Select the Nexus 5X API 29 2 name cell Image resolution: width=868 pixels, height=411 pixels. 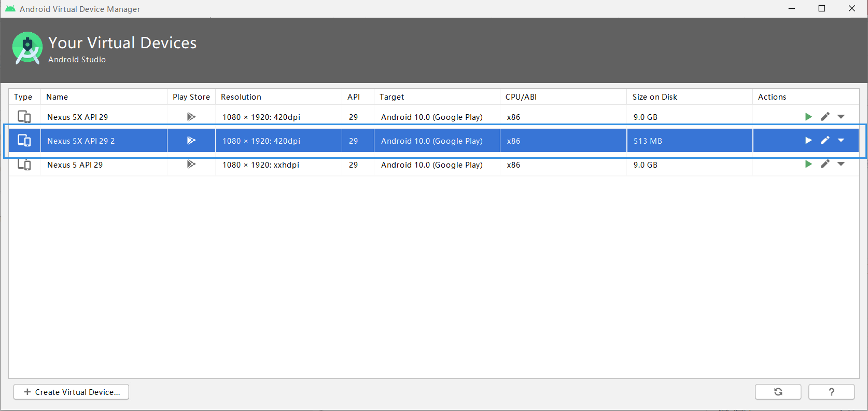(104, 141)
